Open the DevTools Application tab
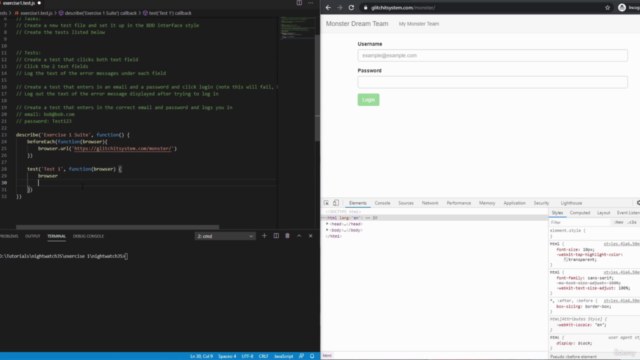 [x=514, y=203]
